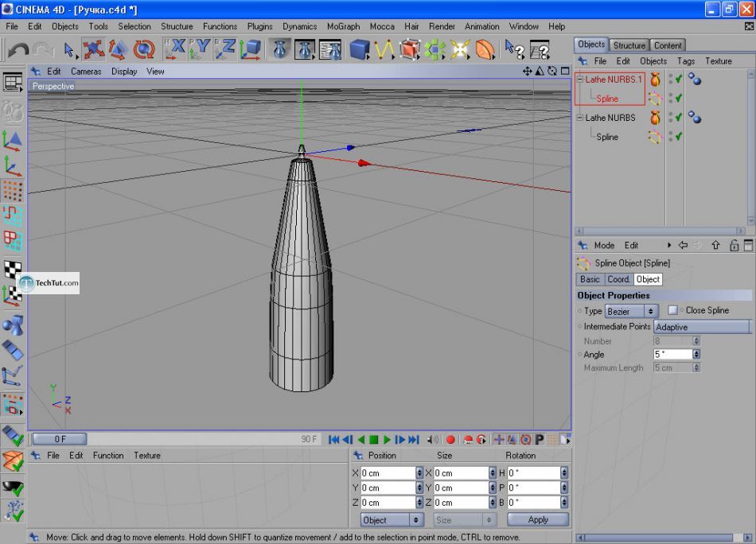Lock the Attribute Manager element
Image resolution: width=756 pixels, height=544 pixels.
(734, 245)
